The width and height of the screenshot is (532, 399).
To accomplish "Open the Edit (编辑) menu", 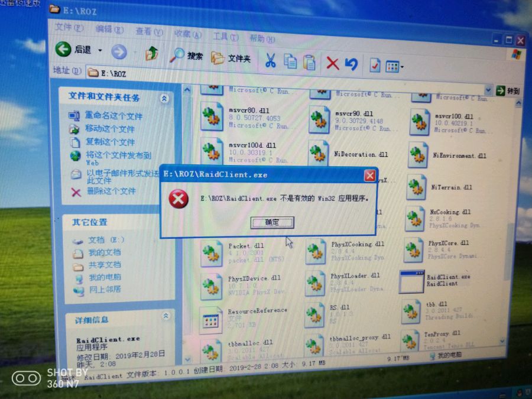I will [109, 30].
